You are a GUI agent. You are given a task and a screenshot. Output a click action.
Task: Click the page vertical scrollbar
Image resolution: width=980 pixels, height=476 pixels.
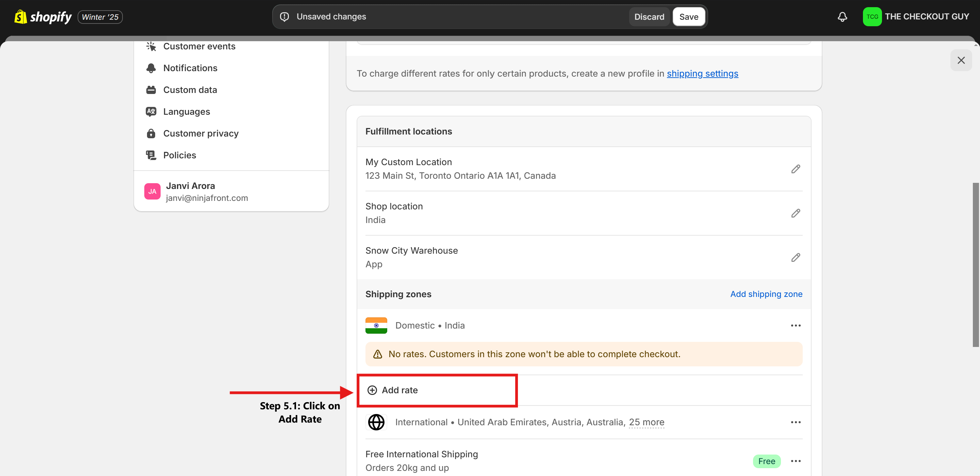[x=976, y=265]
